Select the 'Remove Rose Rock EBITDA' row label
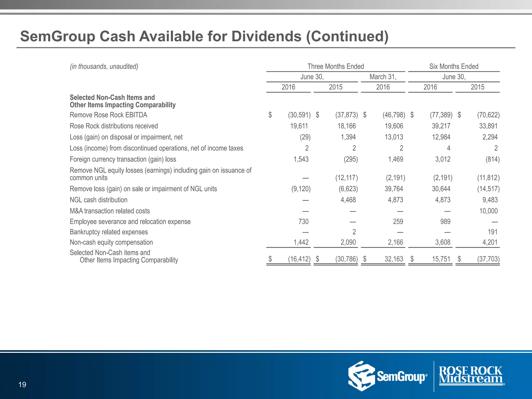This screenshot has height=399, width=532. point(108,115)
